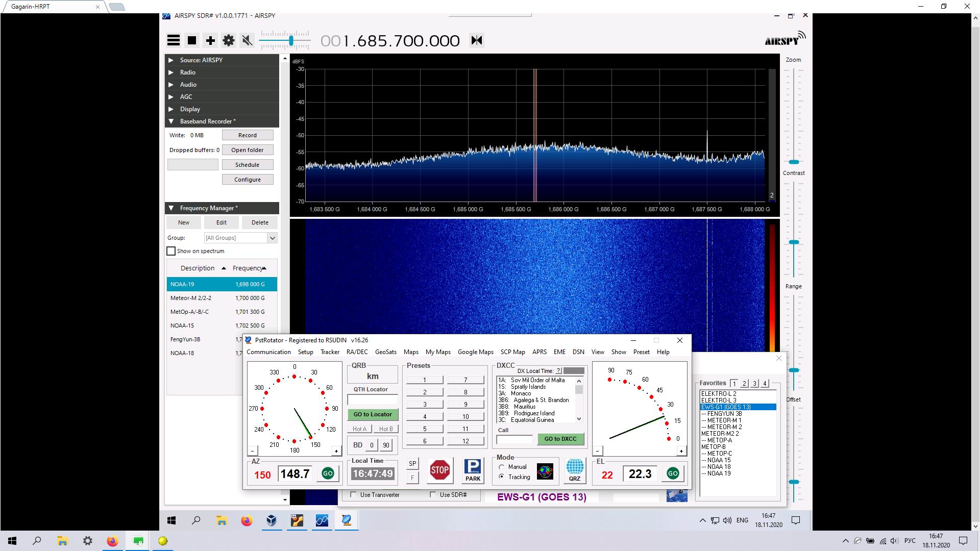Open File Explorer in inner VM taskbar
980x551 pixels.
click(x=222, y=520)
